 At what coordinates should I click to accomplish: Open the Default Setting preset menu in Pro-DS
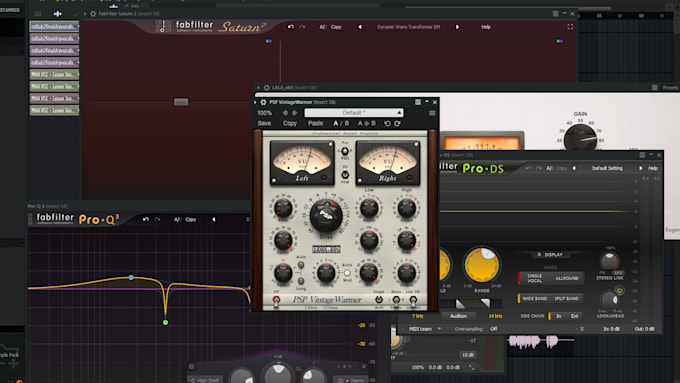tap(607, 168)
